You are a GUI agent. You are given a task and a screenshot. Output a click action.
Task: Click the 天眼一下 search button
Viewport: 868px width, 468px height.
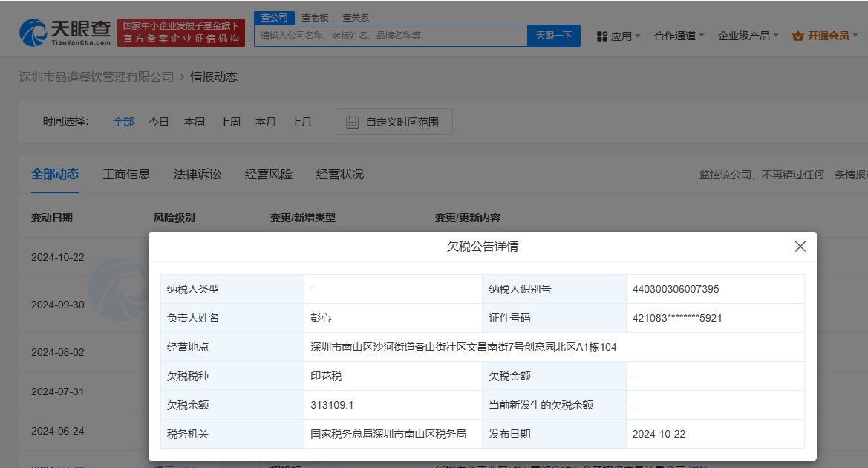[x=553, y=36]
